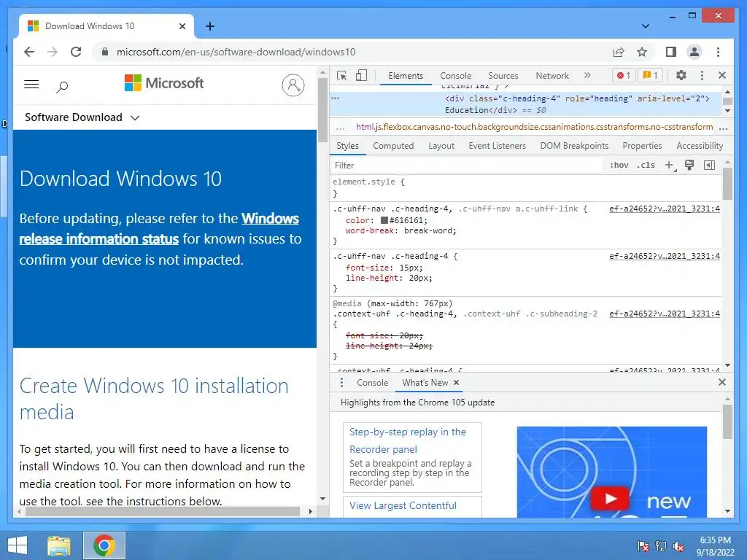
Task: Open the Network tab
Action: coord(552,76)
